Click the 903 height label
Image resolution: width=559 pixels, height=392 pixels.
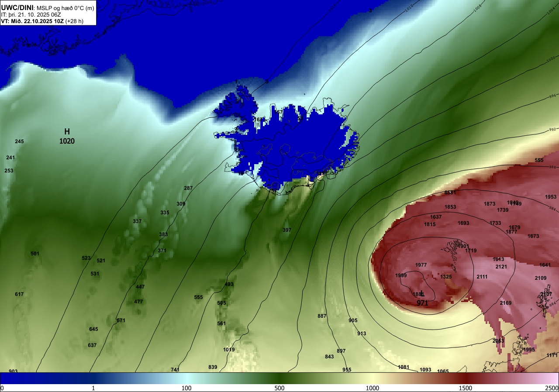pyautogui.click(x=13, y=371)
